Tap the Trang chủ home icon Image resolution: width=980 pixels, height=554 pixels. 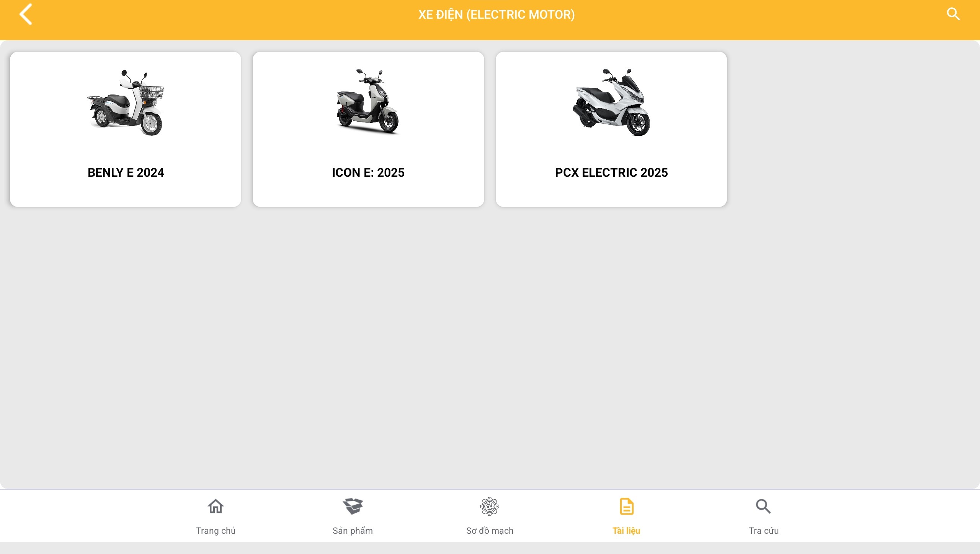click(216, 506)
